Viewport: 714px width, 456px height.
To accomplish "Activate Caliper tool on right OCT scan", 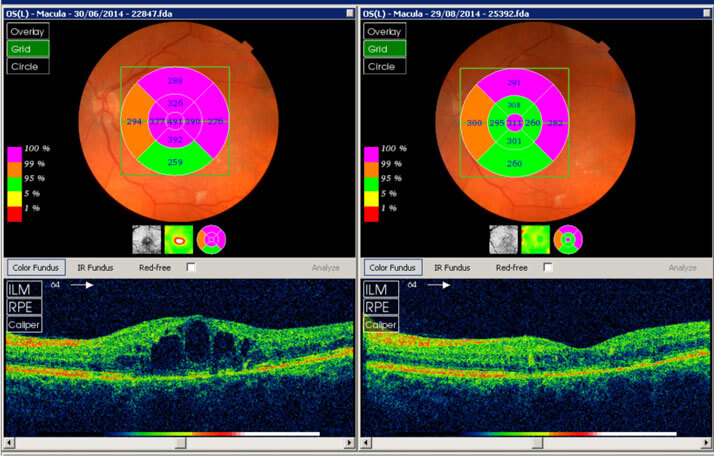I will (x=381, y=324).
